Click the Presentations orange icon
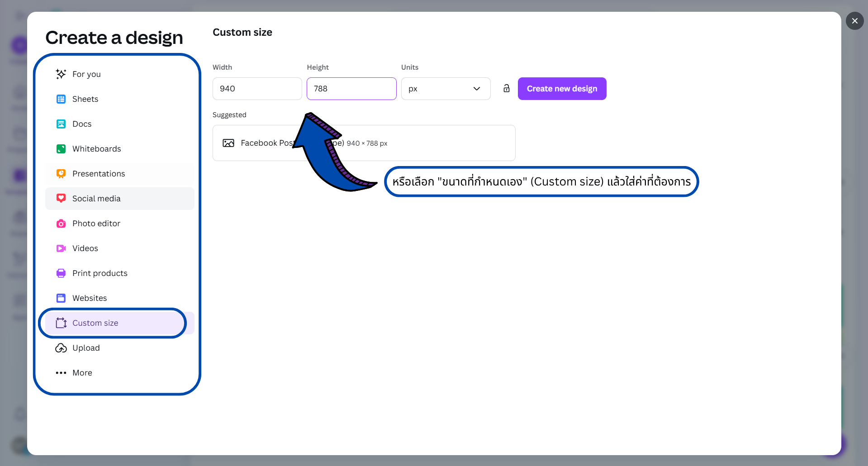This screenshot has height=466, width=868. click(x=61, y=174)
